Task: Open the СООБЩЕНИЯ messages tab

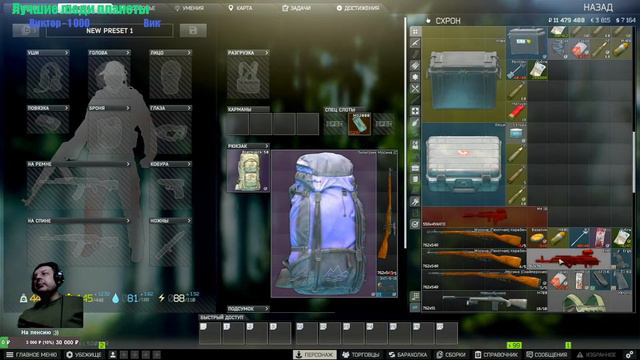Action: tap(547, 355)
